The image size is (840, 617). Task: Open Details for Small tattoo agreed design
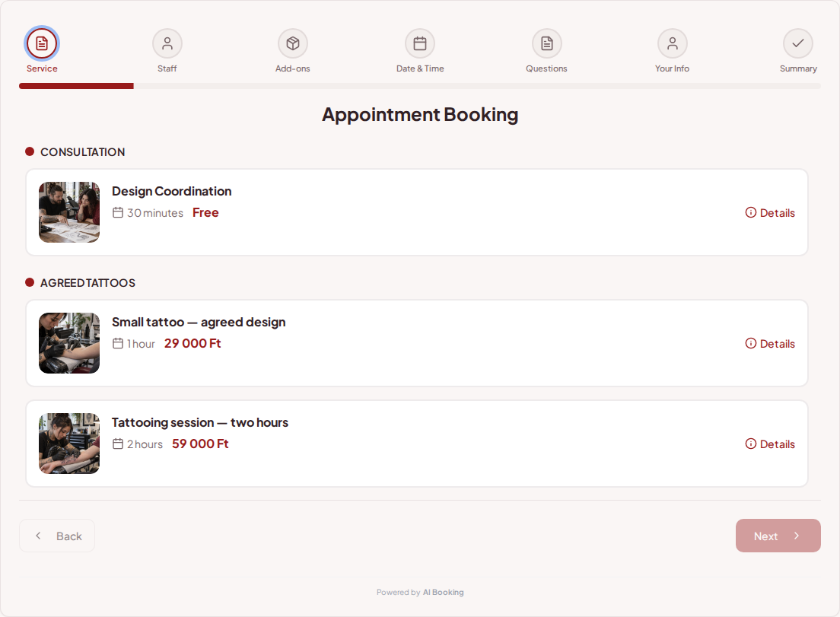770,343
